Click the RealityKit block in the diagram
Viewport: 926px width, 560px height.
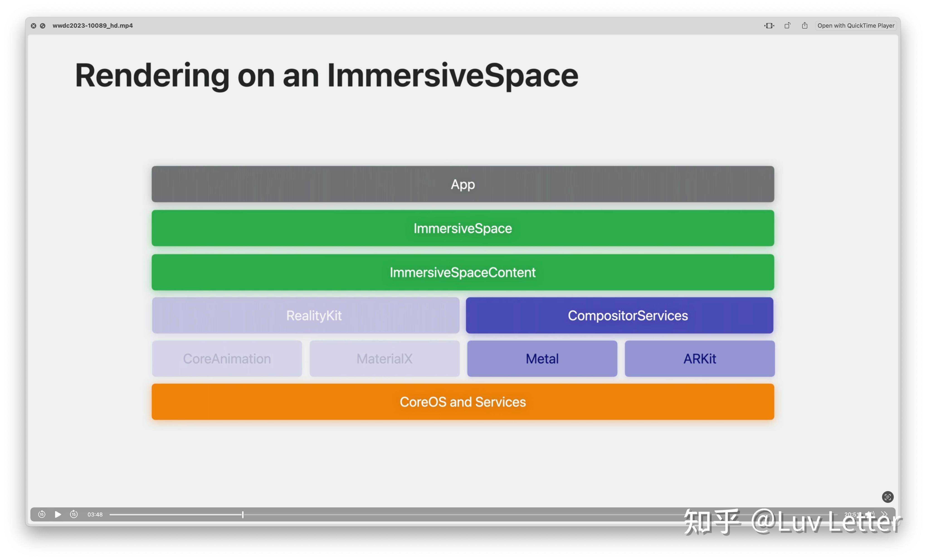click(x=314, y=316)
